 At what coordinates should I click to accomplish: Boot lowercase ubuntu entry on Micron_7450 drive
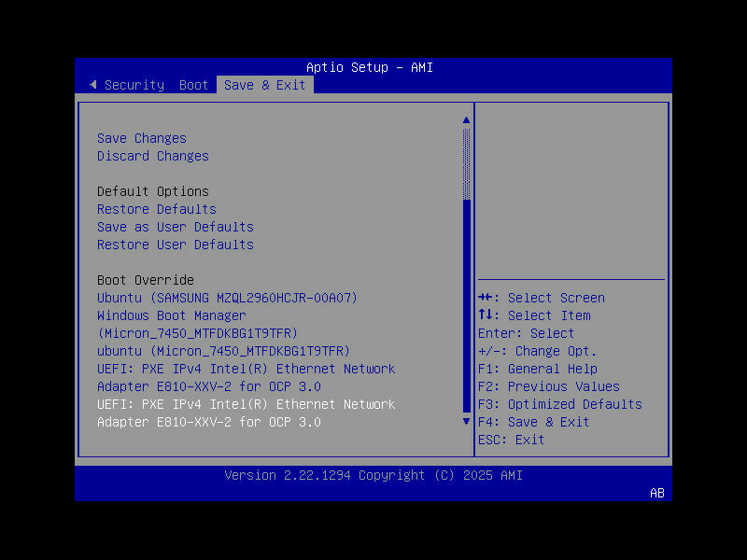coord(223,351)
